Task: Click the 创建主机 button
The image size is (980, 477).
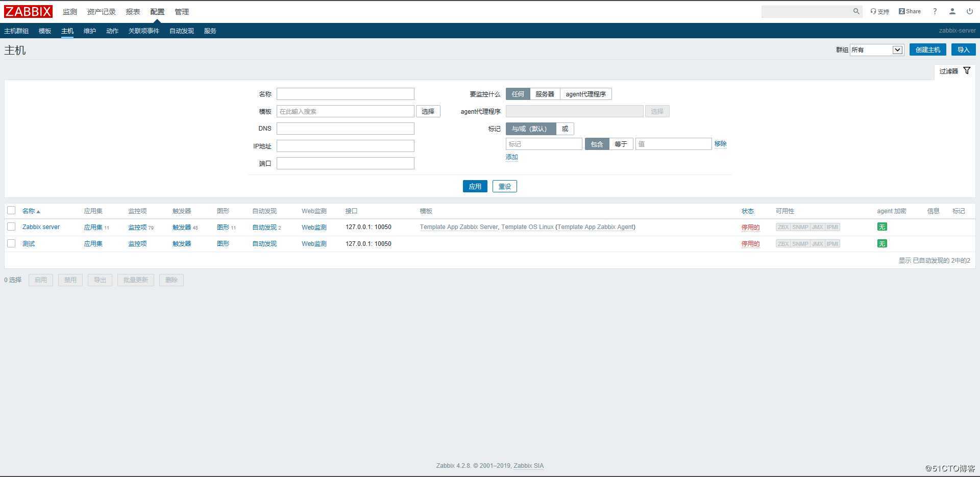Action: click(927, 49)
